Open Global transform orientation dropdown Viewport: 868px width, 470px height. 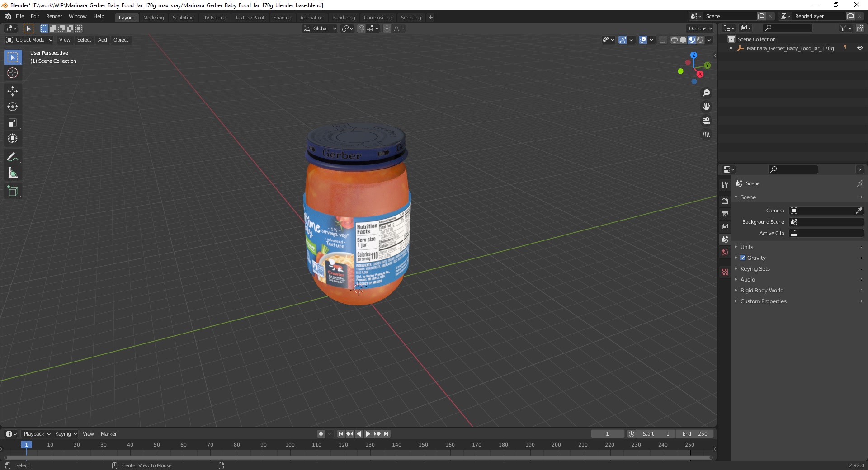320,28
